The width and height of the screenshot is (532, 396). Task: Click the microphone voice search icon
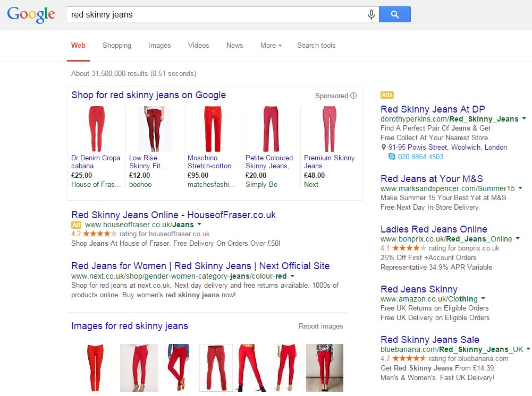pyautogui.click(x=371, y=15)
